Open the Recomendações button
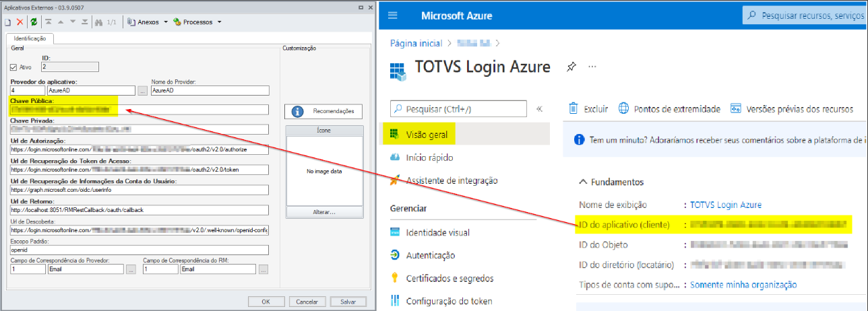The height and width of the screenshot is (311, 868). pyautogui.click(x=324, y=112)
